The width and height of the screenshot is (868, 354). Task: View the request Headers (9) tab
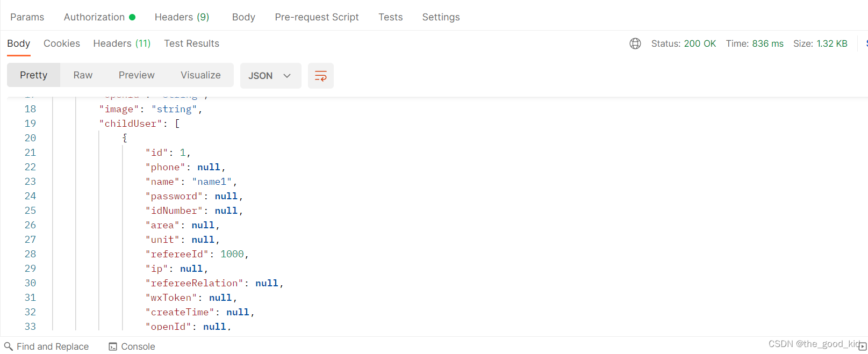pyautogui.click(x=182, y=17)
